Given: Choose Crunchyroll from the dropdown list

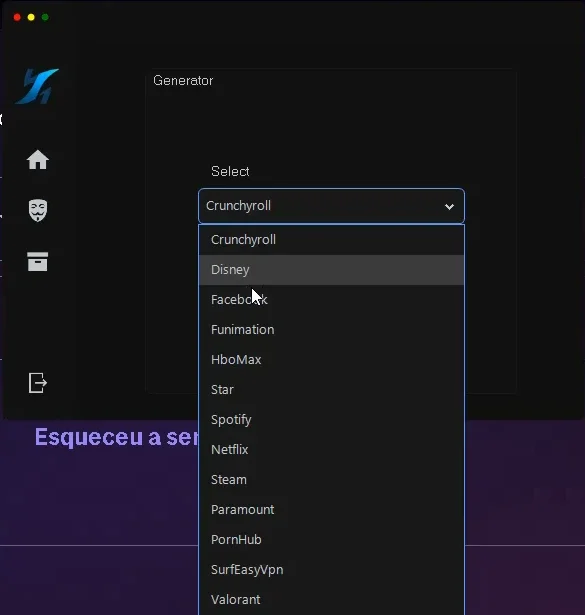Looking at the screenshot, I should (331, 240).
